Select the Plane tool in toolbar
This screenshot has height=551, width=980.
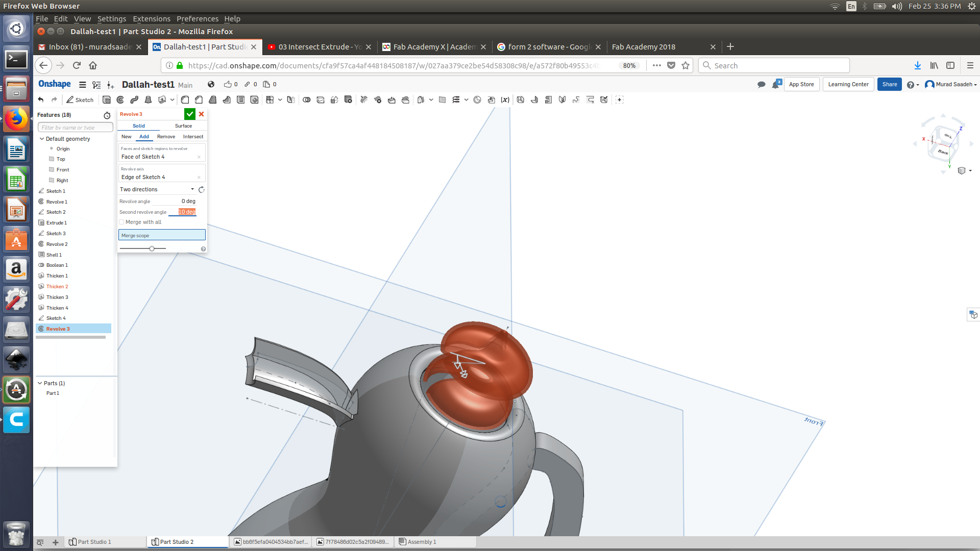[x=443, y=100]
